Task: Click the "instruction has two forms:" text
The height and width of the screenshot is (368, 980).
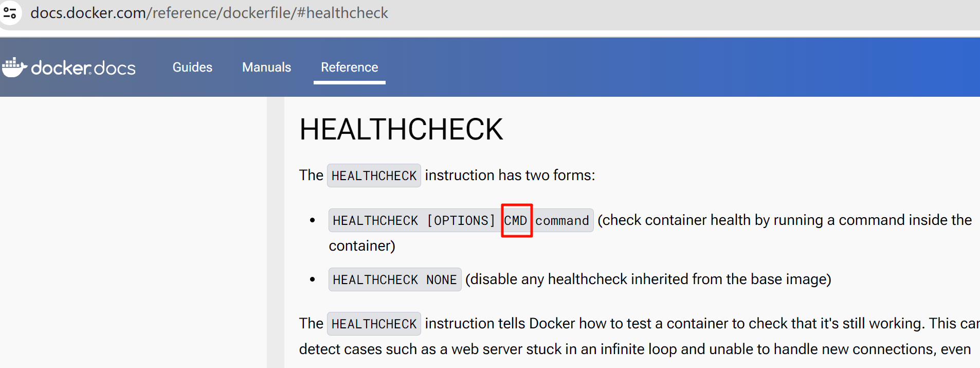Action: click(x=510, y=176)
